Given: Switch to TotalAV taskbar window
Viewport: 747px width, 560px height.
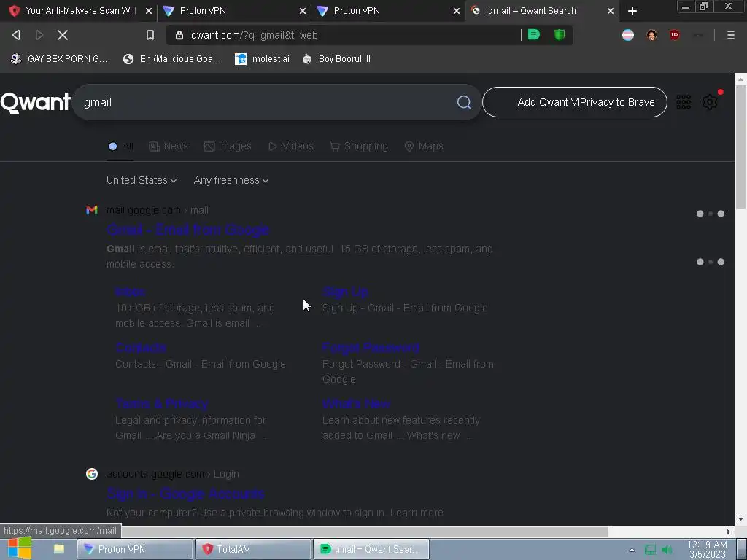Looking at the screenshot, I should click(x=253, y=549).
